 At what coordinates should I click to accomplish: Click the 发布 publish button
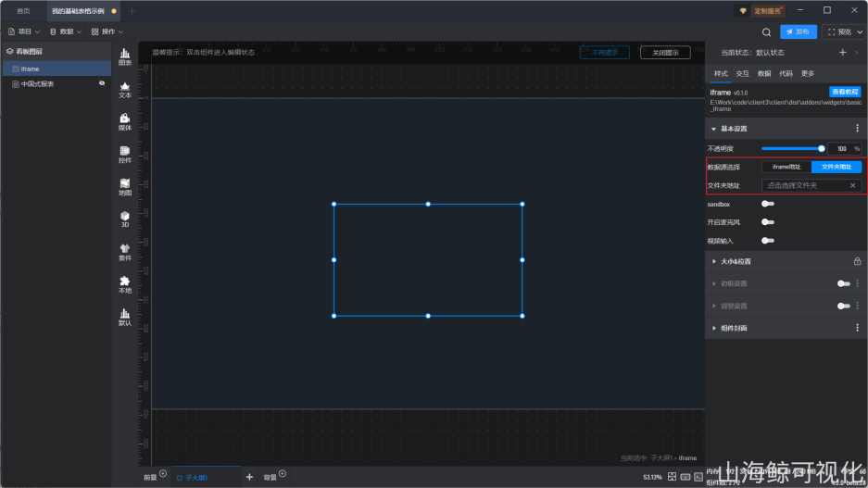click(799, 31)
